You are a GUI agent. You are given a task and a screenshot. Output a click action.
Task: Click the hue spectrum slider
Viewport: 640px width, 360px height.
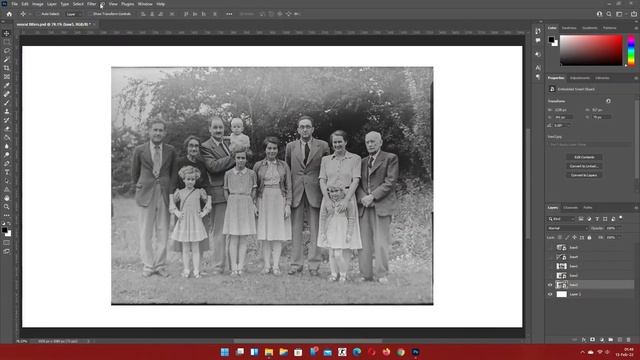click(x=631, y=50)
